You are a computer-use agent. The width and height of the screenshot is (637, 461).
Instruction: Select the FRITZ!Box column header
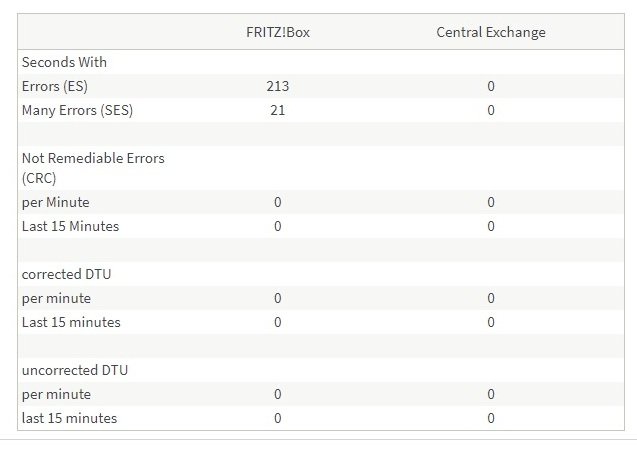tap(278, 32)
